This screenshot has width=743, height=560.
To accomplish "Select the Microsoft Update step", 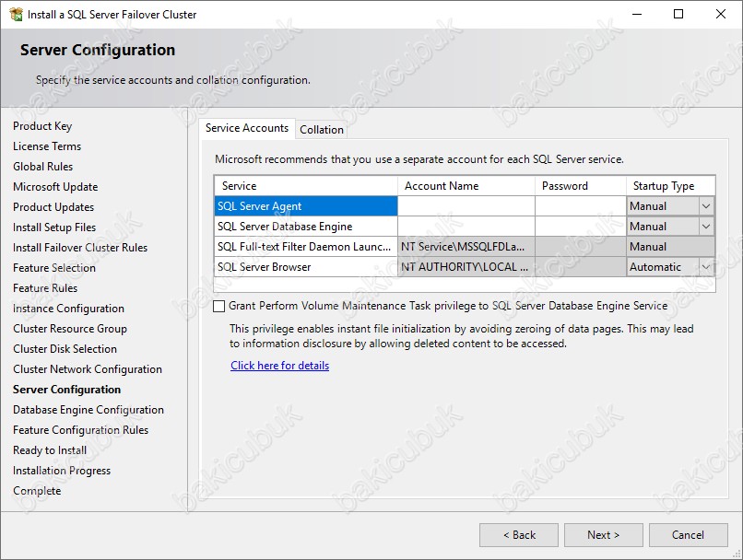I will coord(55,187).
